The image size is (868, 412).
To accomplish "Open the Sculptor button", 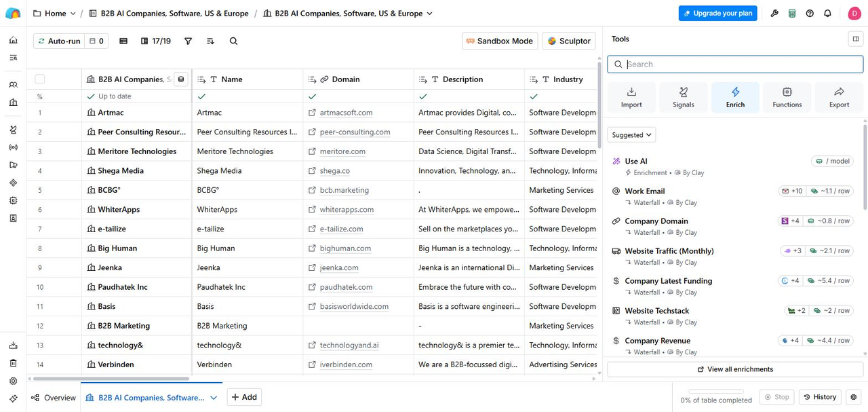I will point(569,41).
